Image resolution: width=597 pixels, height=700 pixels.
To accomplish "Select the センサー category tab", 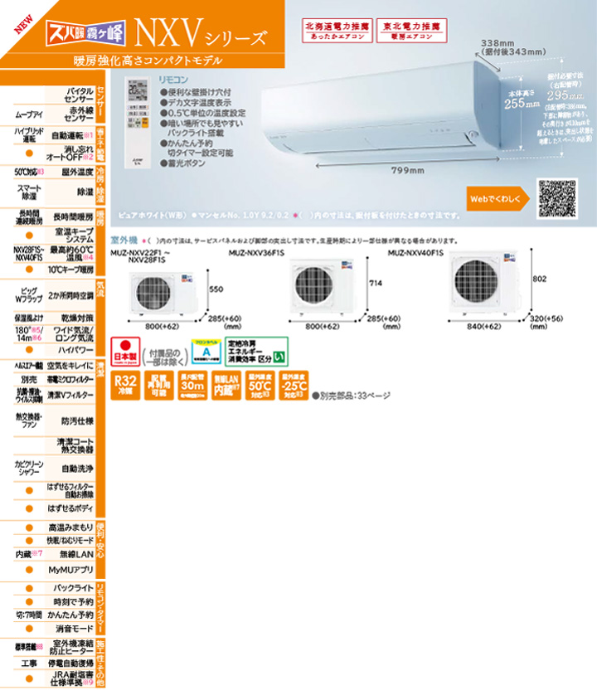I will click(x=100, y=104).
